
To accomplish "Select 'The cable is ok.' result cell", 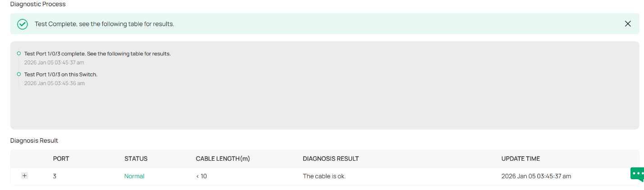I will (324, 176).
